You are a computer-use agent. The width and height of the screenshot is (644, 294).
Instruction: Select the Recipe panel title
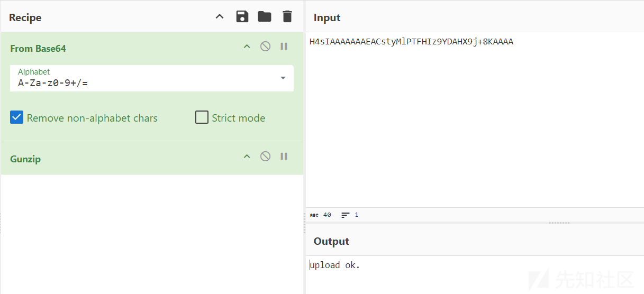[25, 17]
